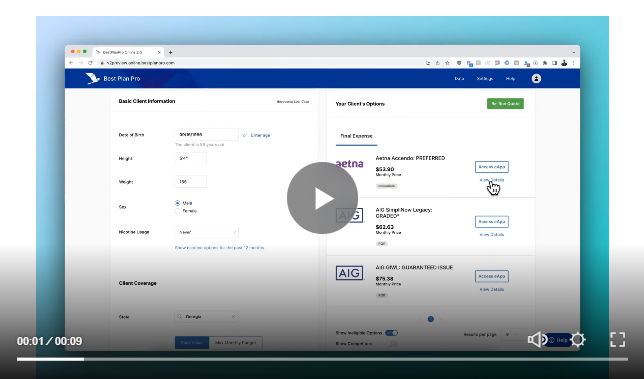This screenshot has width=644, height=379.
Task: Click the Resume Last Case link
Action: click(292, 101)
